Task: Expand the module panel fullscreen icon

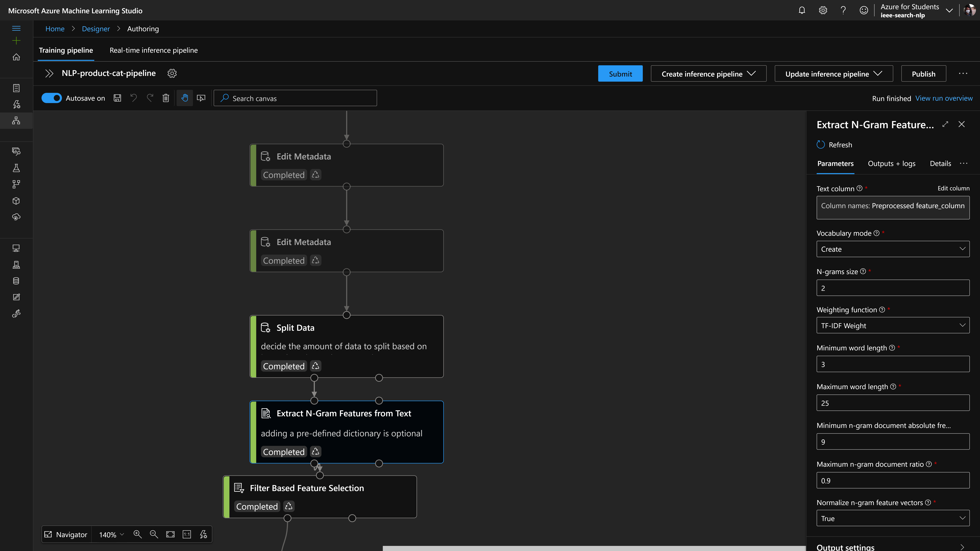Action: [945, 124]
